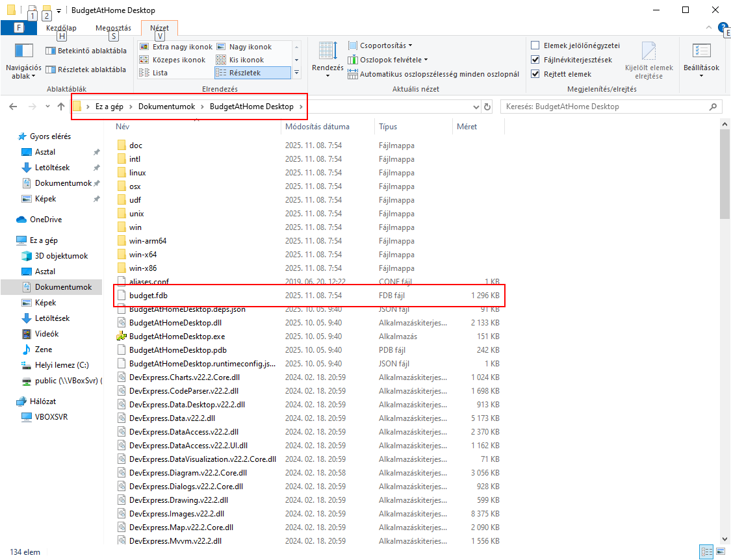Click the refresh icon beside address bar

[488, 107]
